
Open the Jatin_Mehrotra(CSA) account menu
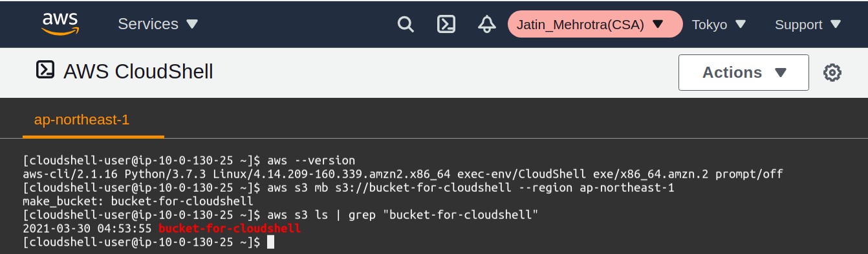[x=595, y=25]
